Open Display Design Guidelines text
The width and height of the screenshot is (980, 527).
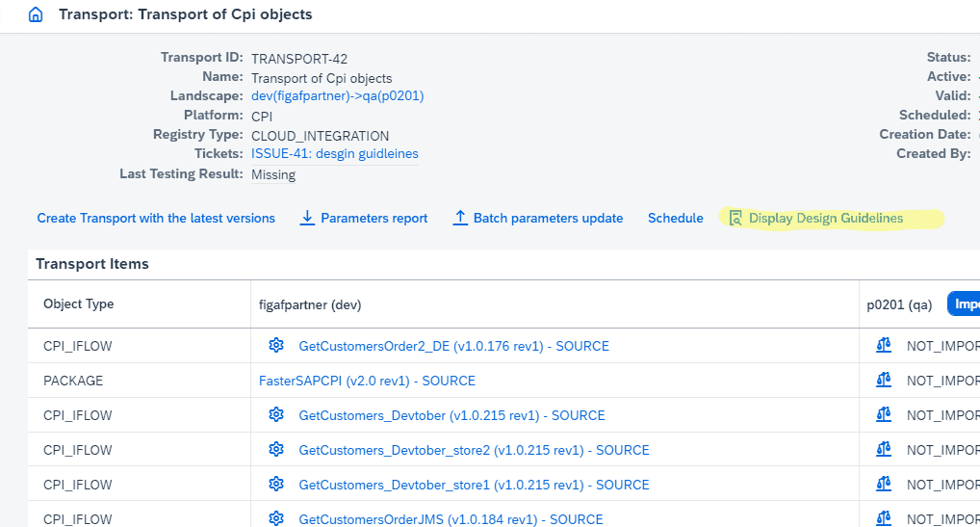[x=826, y=218]
